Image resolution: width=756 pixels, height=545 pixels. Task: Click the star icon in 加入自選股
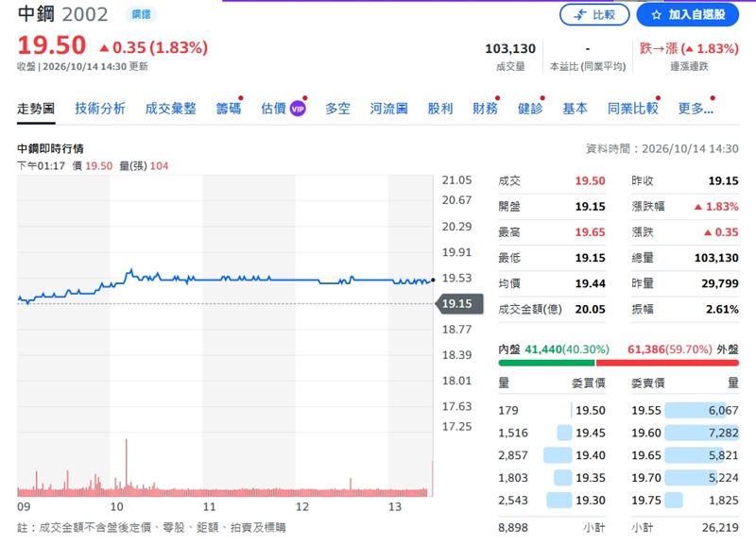(656, 15)
